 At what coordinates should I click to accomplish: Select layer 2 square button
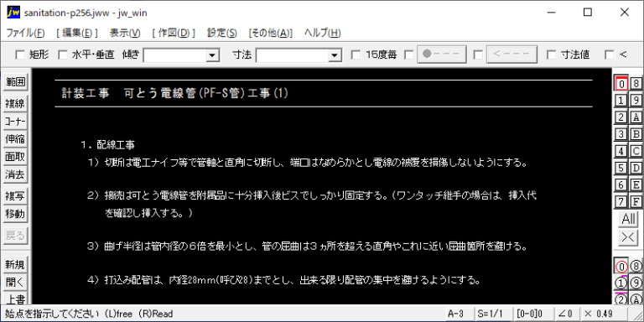tap(621, 117)
